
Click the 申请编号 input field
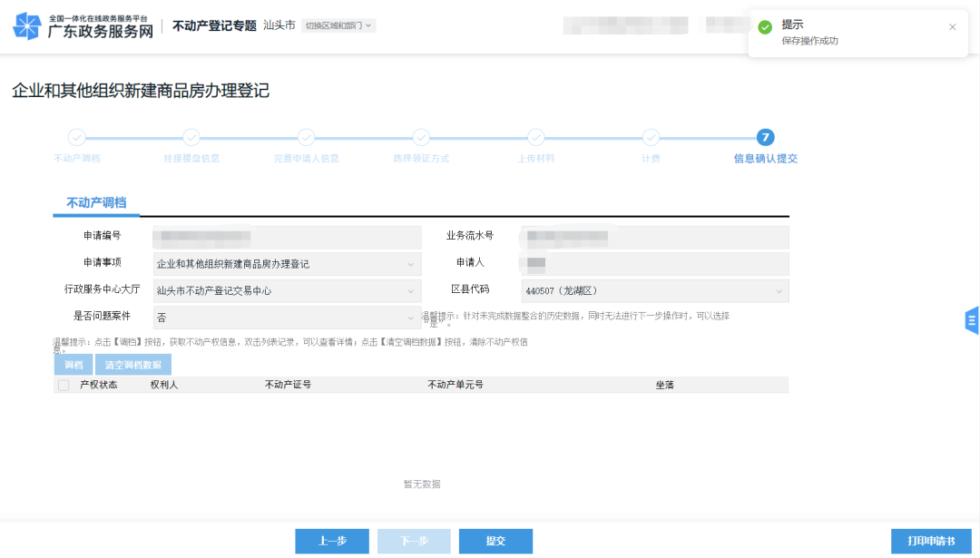pos(287,235)
